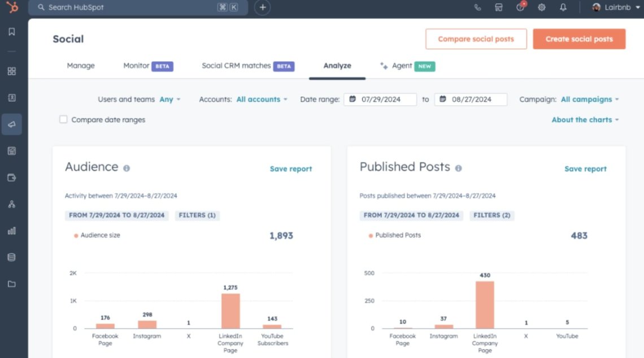The height and width of the screenshot is (358, 644).
Task: Click the published posts total 483
Action: click(x=579, y=235)
